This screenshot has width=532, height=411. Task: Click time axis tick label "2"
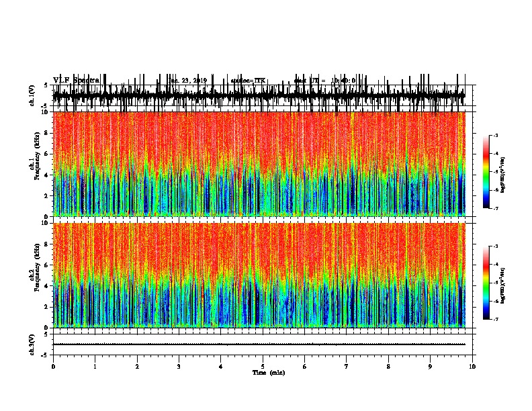pos(137,367)
